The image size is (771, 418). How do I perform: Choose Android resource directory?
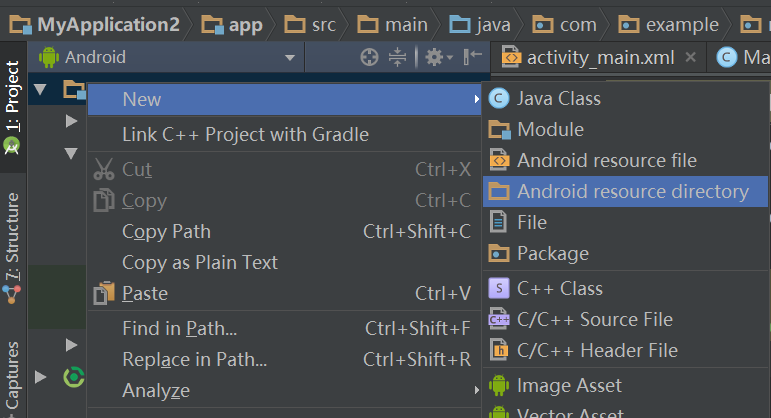(x=632, y=191)
